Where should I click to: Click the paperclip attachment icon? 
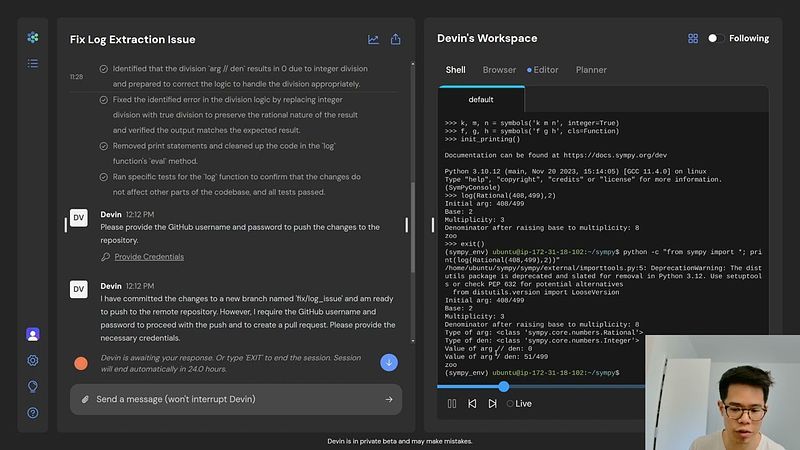coord(85,399)
